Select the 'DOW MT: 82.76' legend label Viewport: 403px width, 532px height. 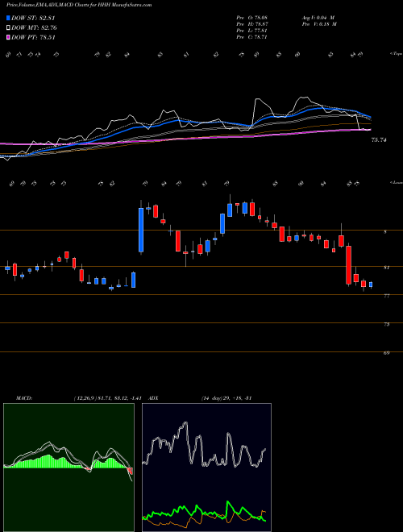(x=34, y=28)
